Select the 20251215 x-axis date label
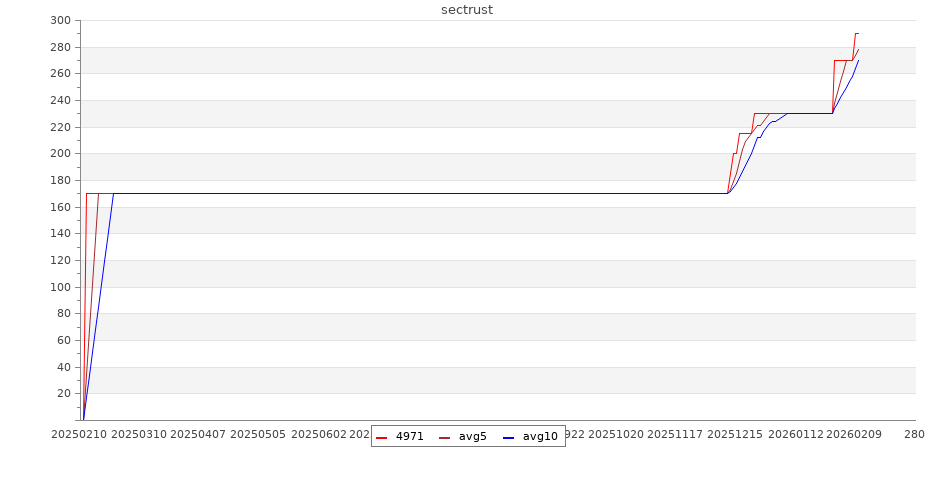This screenshot has width=935, height=500. pyautogui.click(x=735, y=435)
